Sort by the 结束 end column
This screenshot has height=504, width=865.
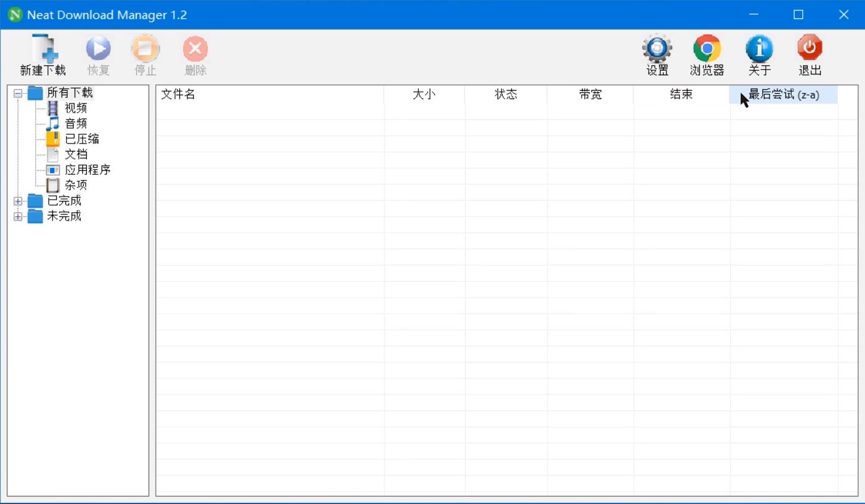[681, 94]
